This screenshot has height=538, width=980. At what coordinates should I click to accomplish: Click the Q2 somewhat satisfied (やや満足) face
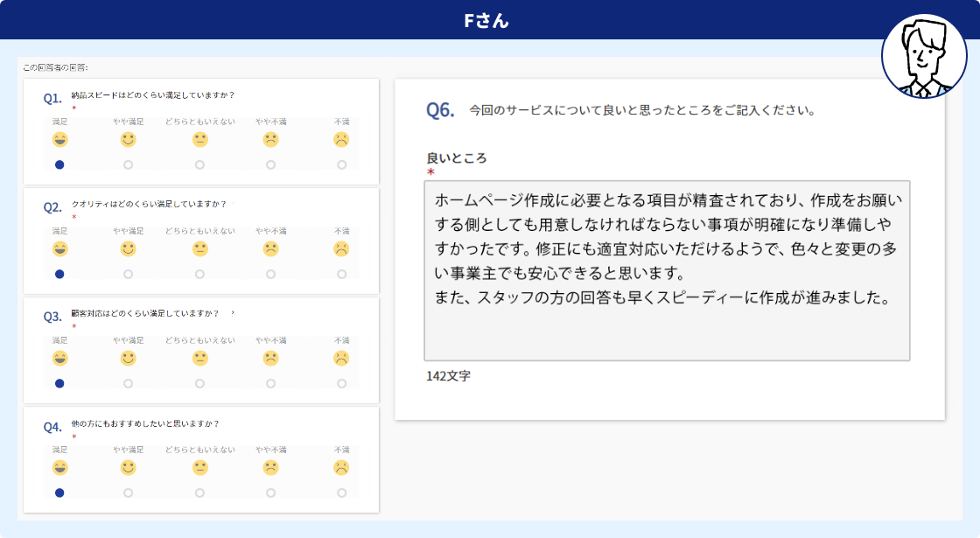coord(129,249)
